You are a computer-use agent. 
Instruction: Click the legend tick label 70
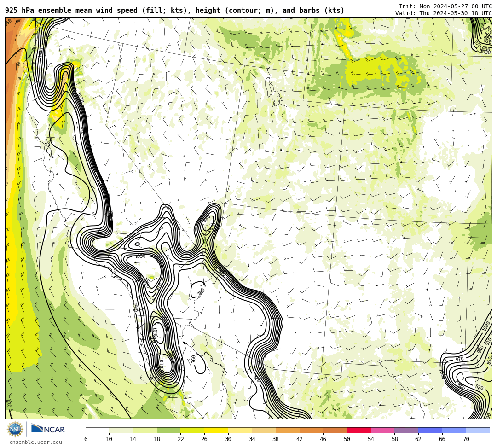(x=466, y=439)
